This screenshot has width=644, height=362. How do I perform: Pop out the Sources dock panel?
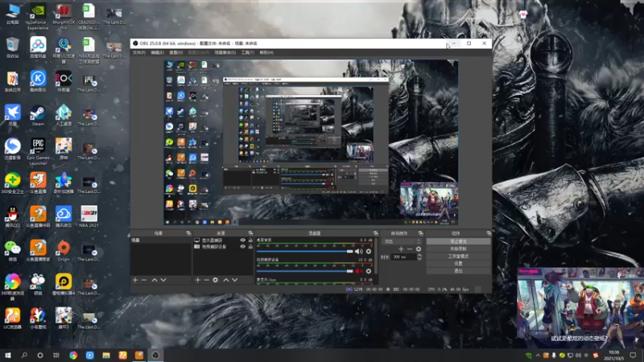click(250, 233)
